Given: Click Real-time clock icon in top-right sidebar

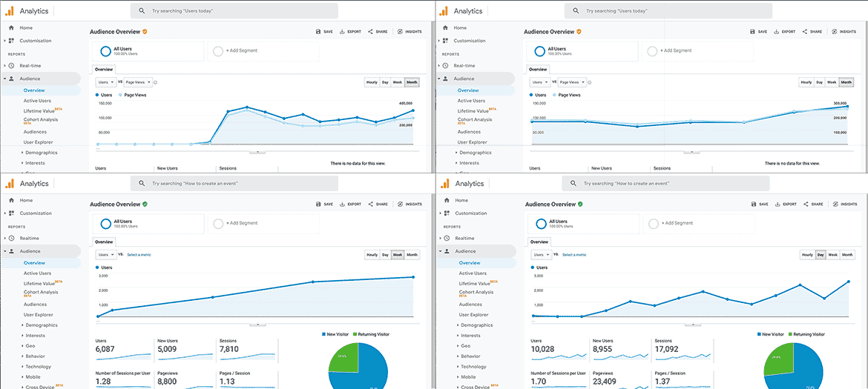Looking at the screenshot, I should (x=446, y=66).
